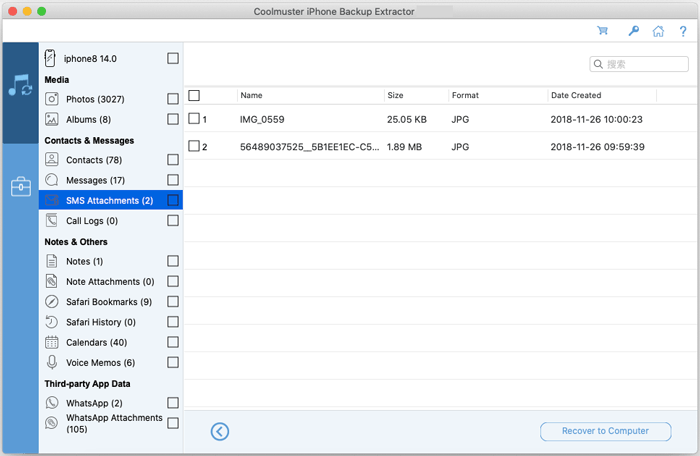Click the iphone8 device icon
This screenshot has height=456, width=700.
50,59
